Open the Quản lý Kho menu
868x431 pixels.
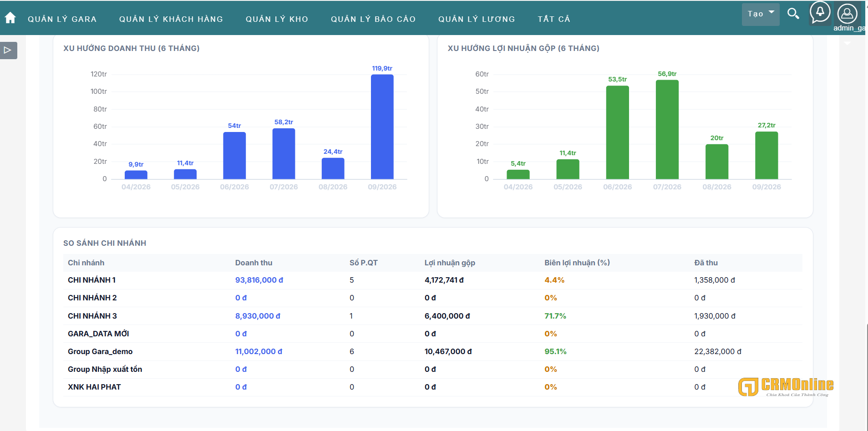(277, 19)
